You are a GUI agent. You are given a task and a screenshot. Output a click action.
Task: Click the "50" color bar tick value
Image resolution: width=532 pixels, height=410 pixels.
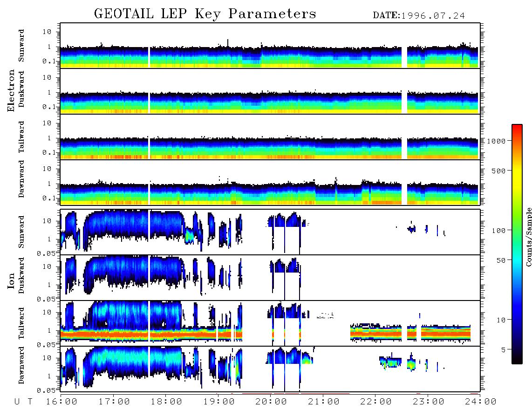click(x=501, y=260)
